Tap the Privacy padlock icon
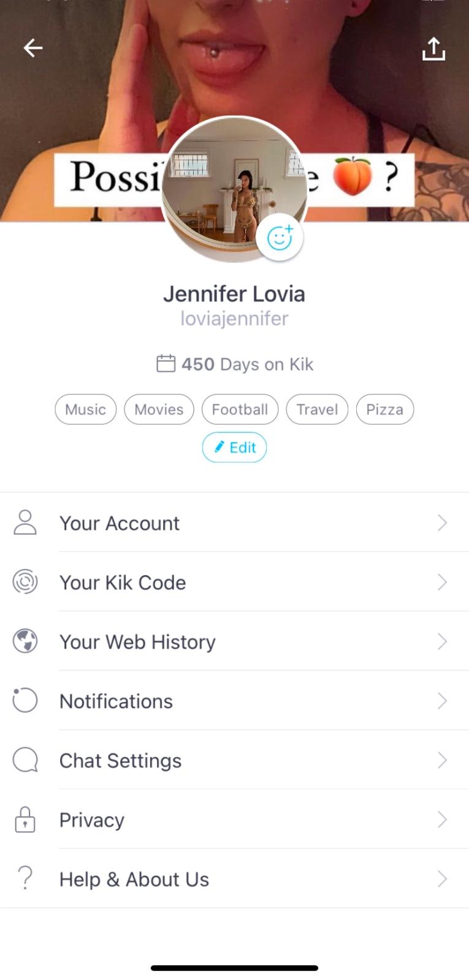The width and height of the screenshot is (469, 980). click(25, 820)
